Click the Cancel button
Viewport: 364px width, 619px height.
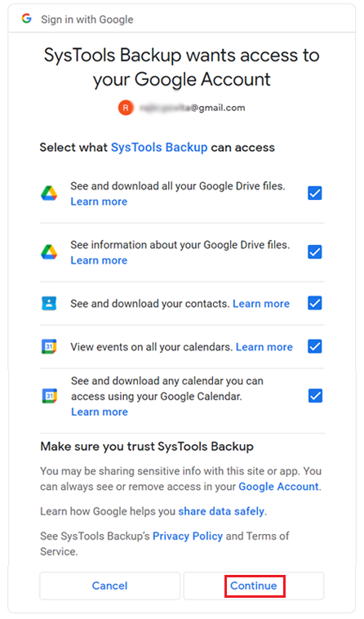pyautogui.click(x=109, y=586)
